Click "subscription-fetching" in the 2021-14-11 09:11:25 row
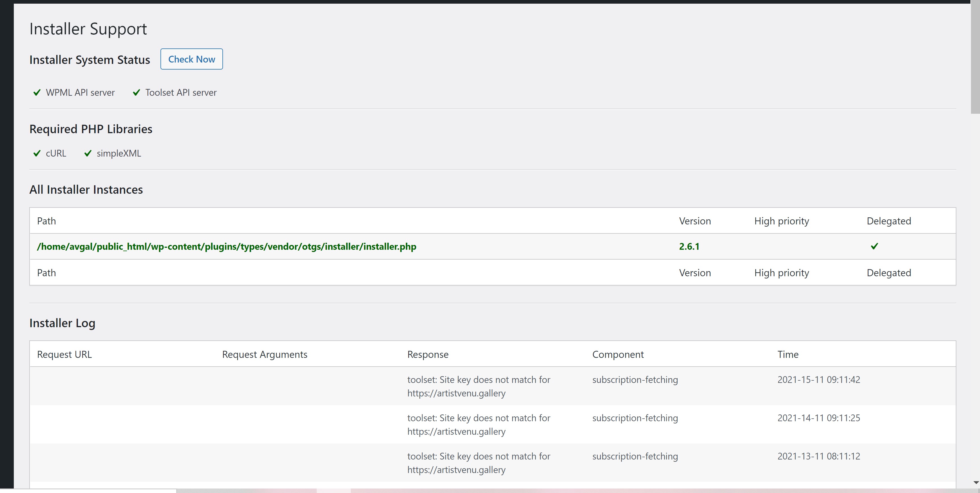 click(x=635, y=418)
